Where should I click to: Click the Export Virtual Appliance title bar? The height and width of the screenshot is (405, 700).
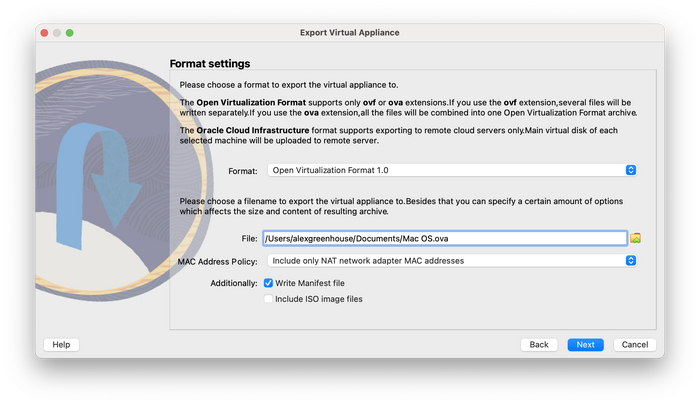pyautogui.click(x=350, y=33)
